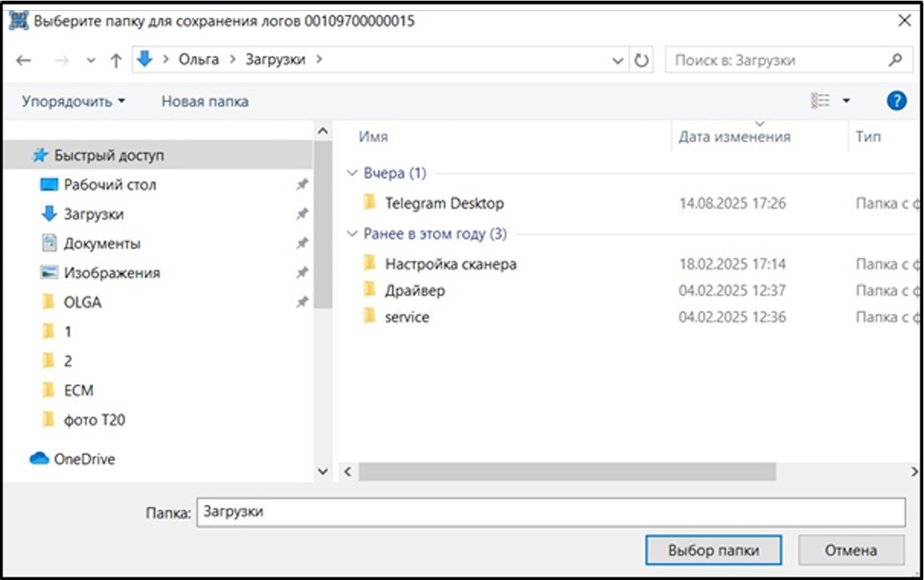
Task: Click the search magnifier icon
Action: (895, 60)
